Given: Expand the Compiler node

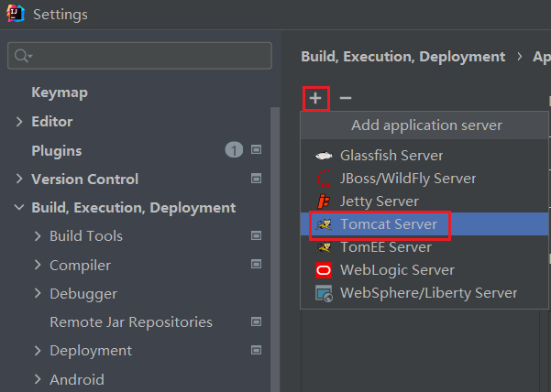Looking at the screenshot, I should point(38,265).
